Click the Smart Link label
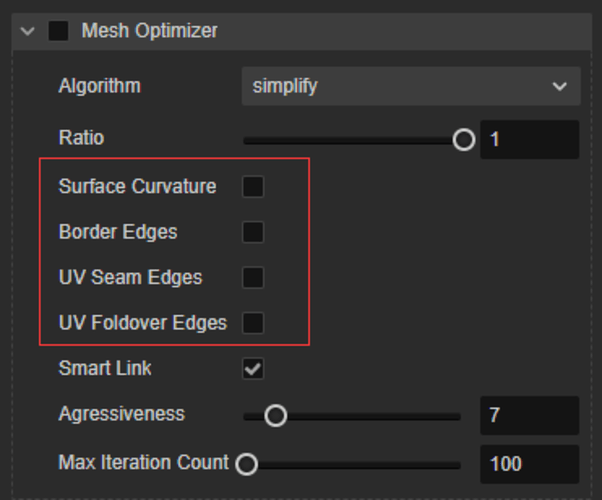 point(105,369)
